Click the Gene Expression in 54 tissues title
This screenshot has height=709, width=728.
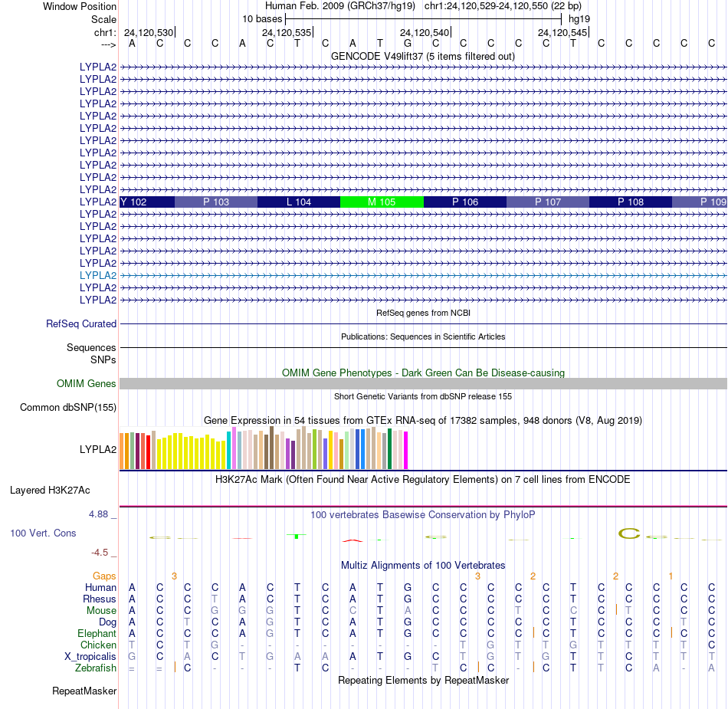423,420
